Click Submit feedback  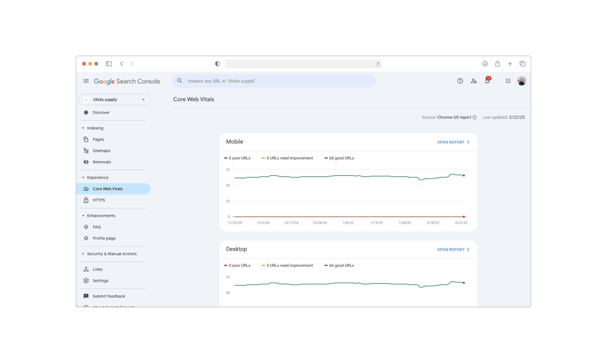(x=109, y=296)
